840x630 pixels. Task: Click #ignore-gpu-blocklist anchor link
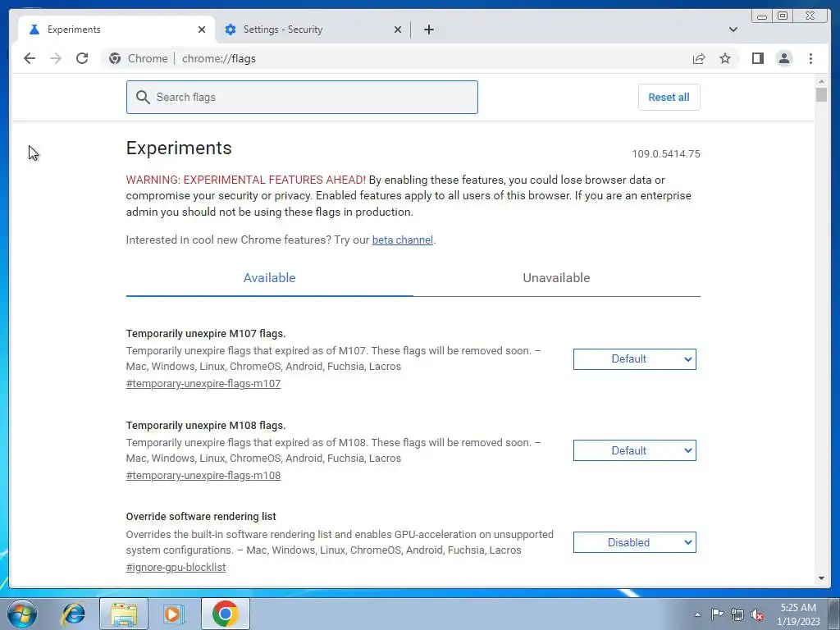[x=176, y=568]
